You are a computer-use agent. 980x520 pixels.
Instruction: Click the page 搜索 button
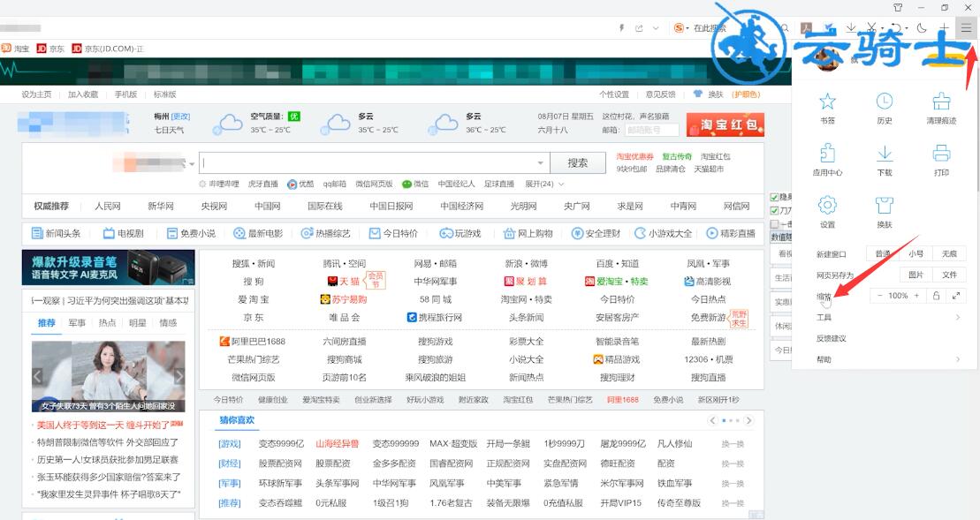click(578, 163)
